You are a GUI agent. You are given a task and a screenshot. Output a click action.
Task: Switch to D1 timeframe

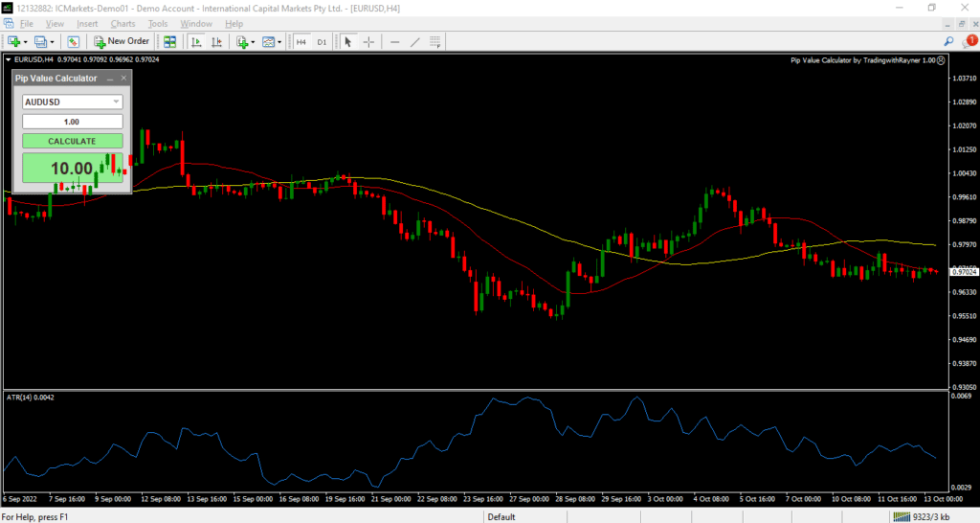(322, 41)
